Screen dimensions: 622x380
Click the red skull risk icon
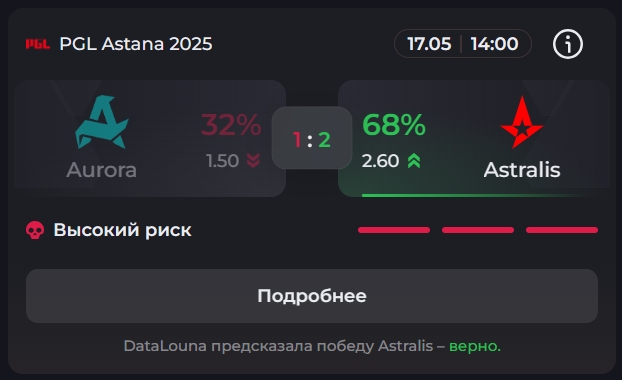[35, 230]
